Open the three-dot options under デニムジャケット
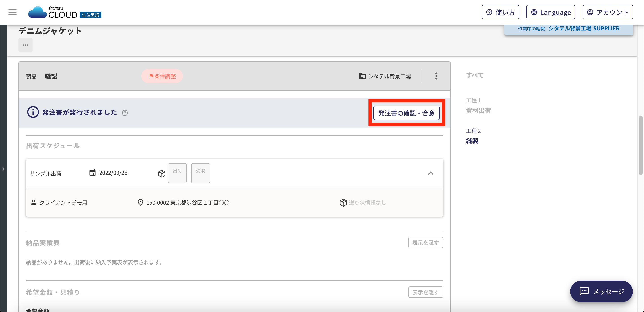Screen dimensions: 644x312 click(x=25, y=45)
